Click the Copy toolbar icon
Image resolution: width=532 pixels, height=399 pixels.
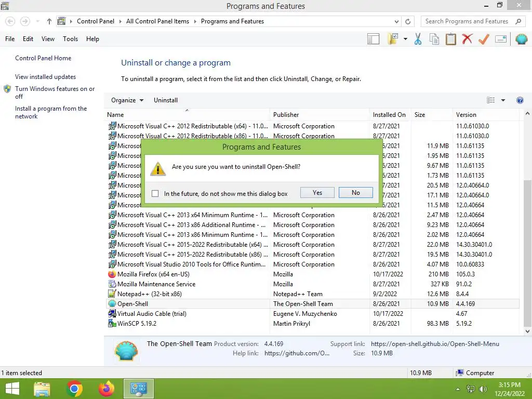coord(434,39)
